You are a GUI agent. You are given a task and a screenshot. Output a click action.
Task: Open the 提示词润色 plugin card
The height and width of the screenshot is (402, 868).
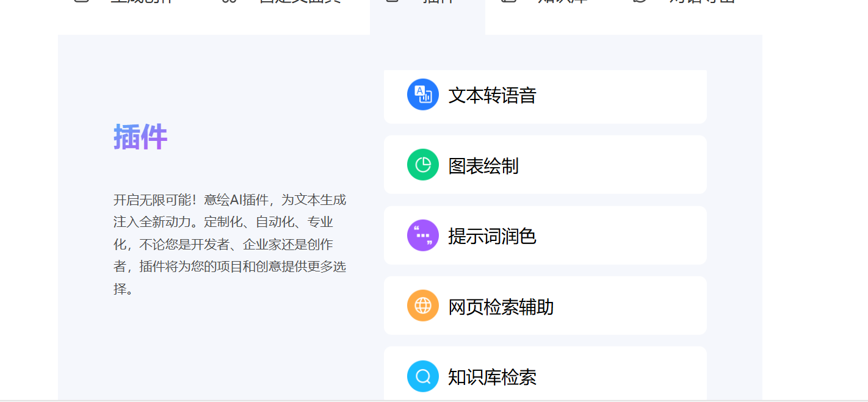545,235
